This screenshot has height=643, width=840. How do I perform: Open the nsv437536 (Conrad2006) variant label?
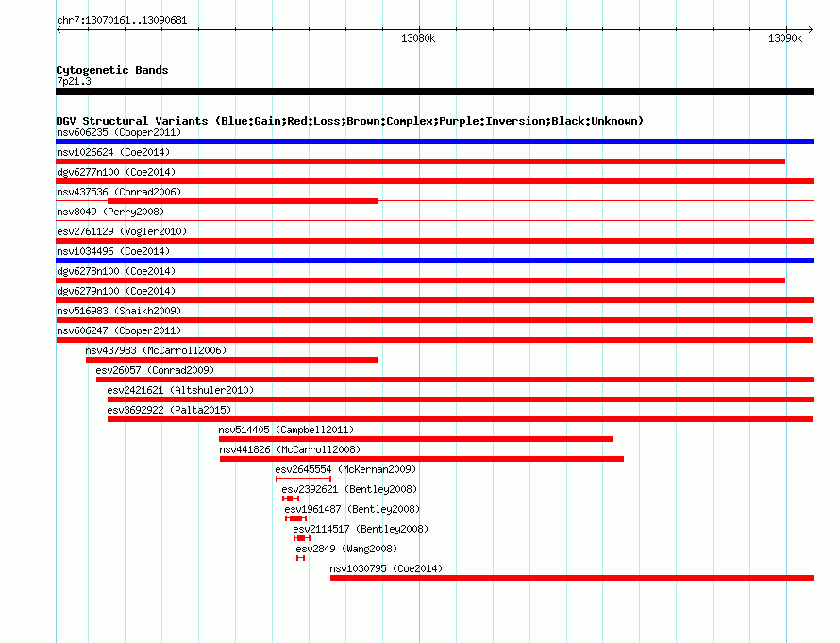coord(119,192)
